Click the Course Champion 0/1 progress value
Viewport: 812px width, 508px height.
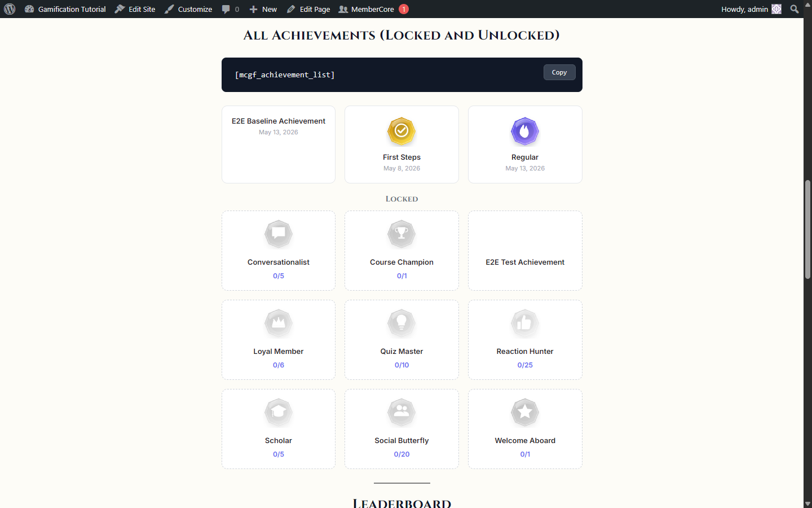[401, 276]
